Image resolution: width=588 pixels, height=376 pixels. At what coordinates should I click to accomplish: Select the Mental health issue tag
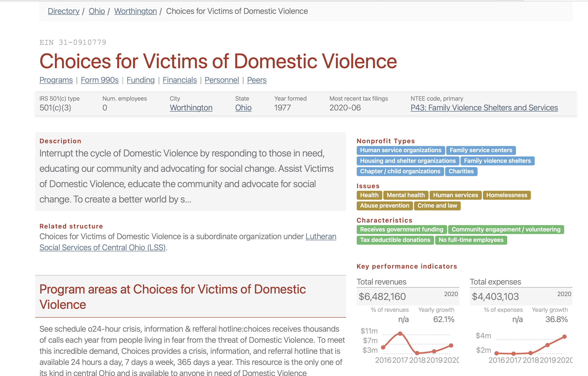(406, 195)
